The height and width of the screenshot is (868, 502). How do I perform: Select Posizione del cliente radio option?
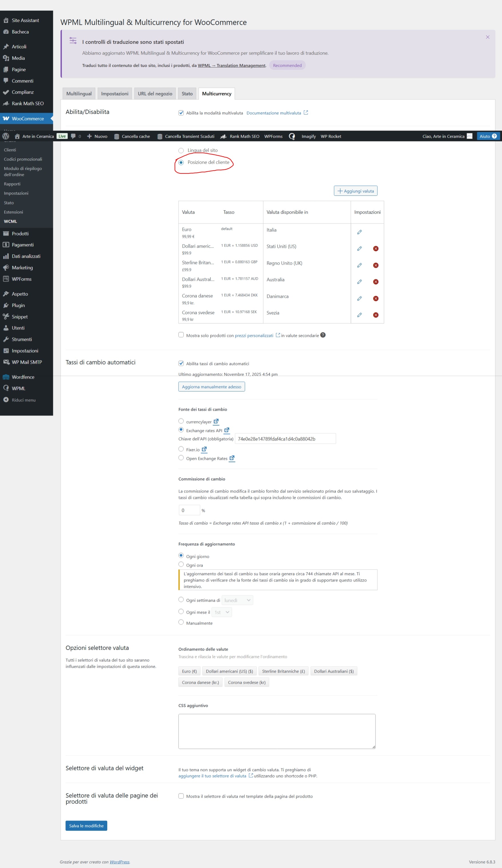[181, 162]
